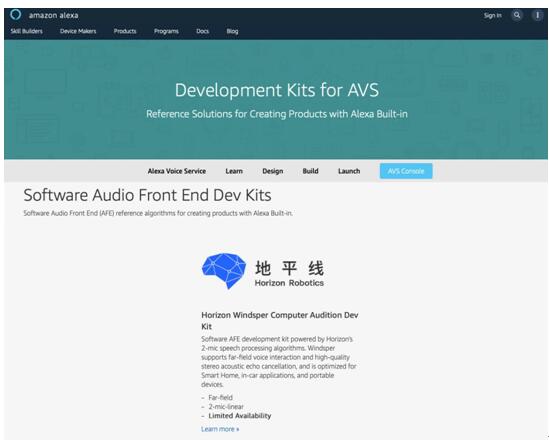The height and width of the screenshot is (444, 549).
Task: Select the Build tab
Action: click(x=311, y=171)
